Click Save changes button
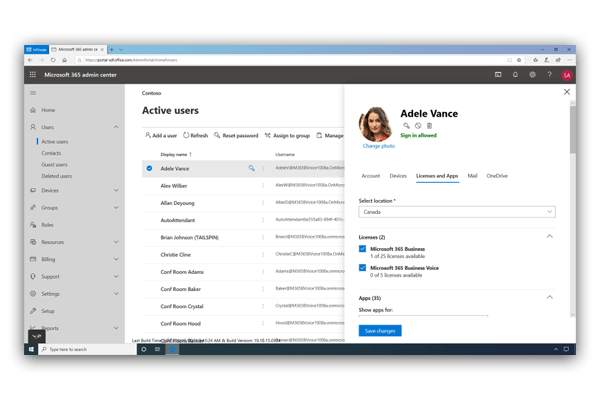Viewport: 600px width, 400px height. (380, 331)
